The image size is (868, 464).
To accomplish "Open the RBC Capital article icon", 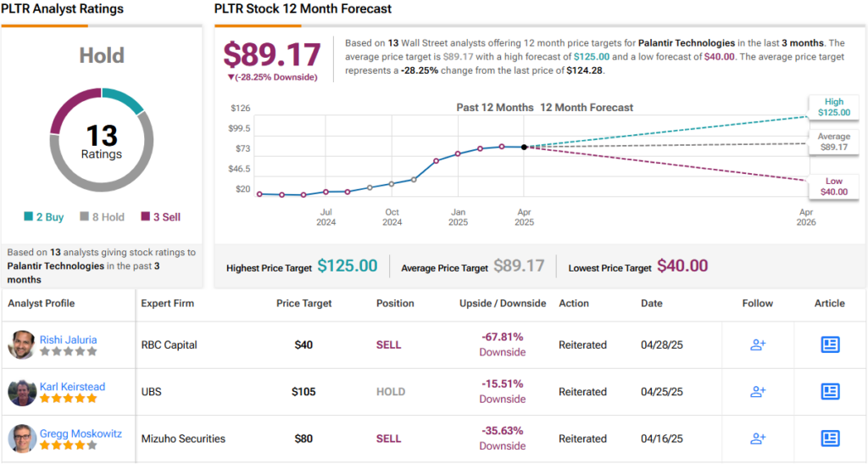I will tap(830, 345).
